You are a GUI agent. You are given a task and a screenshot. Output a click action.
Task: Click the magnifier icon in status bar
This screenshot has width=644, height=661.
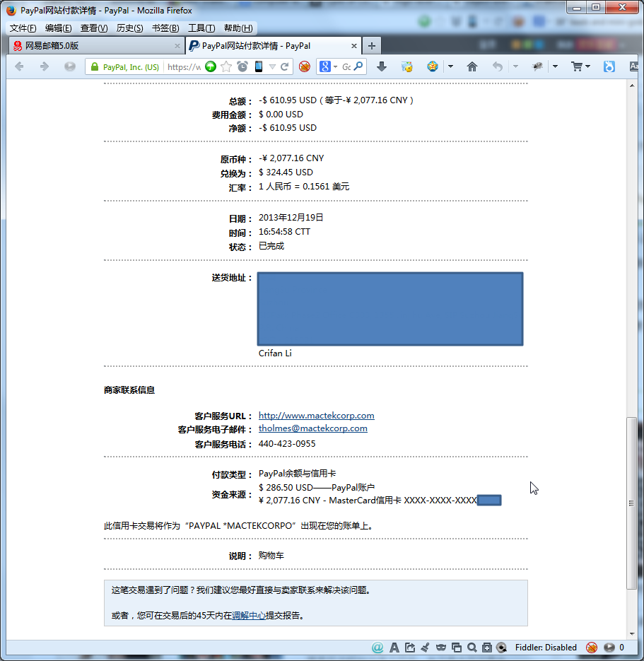[472, 648]
